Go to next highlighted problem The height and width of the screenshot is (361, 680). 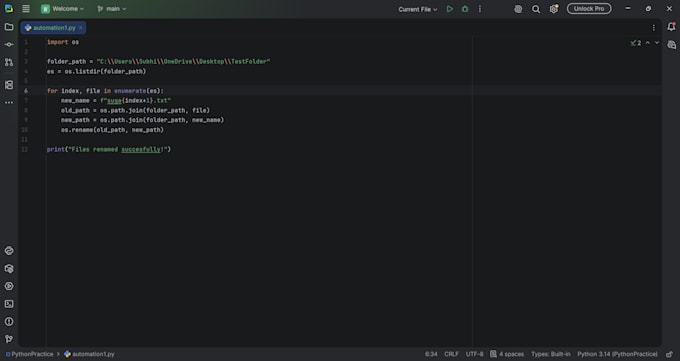coord(657,43)
